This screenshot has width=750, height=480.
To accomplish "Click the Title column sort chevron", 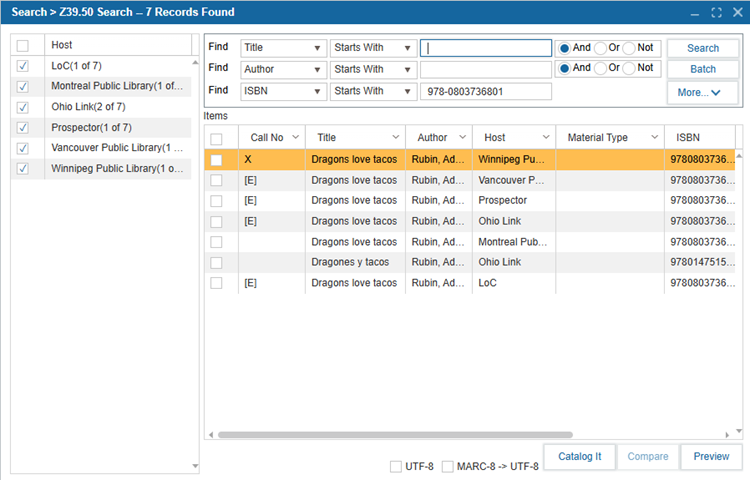I will (x=393, y=138).
